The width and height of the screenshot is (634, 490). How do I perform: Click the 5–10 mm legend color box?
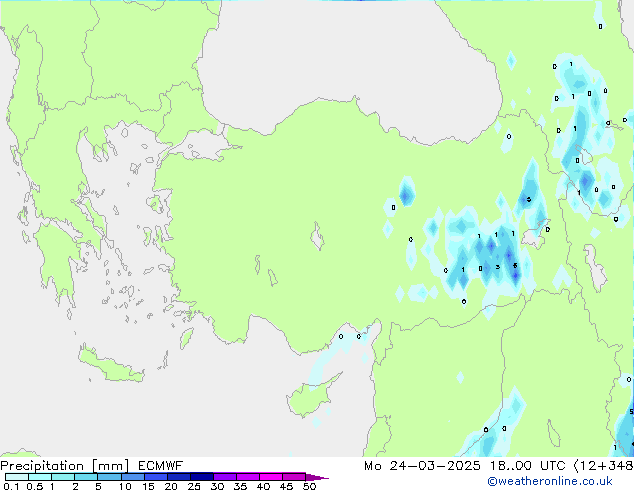(109, 477)
